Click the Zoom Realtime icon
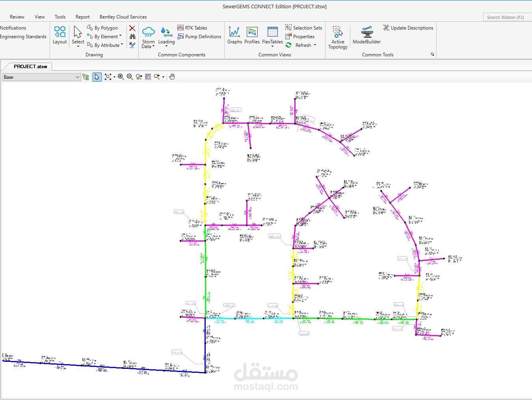Image resolution: width=532 pixels, height=400 pixels. [x=139, y=77]
